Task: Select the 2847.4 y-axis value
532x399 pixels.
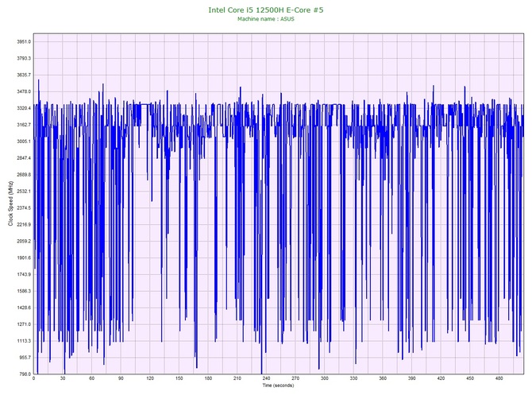Action: pyautogui.click(x=24, y=158)
